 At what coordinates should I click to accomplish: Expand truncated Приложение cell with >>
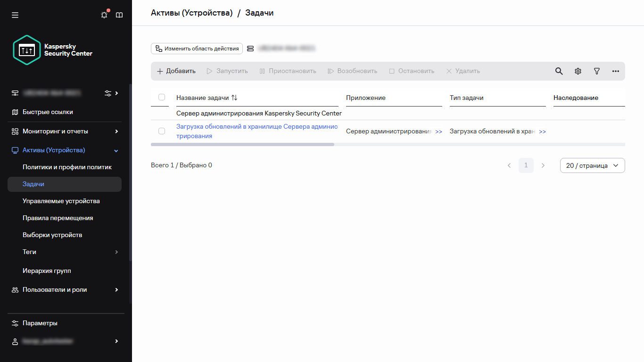[439, 132]
